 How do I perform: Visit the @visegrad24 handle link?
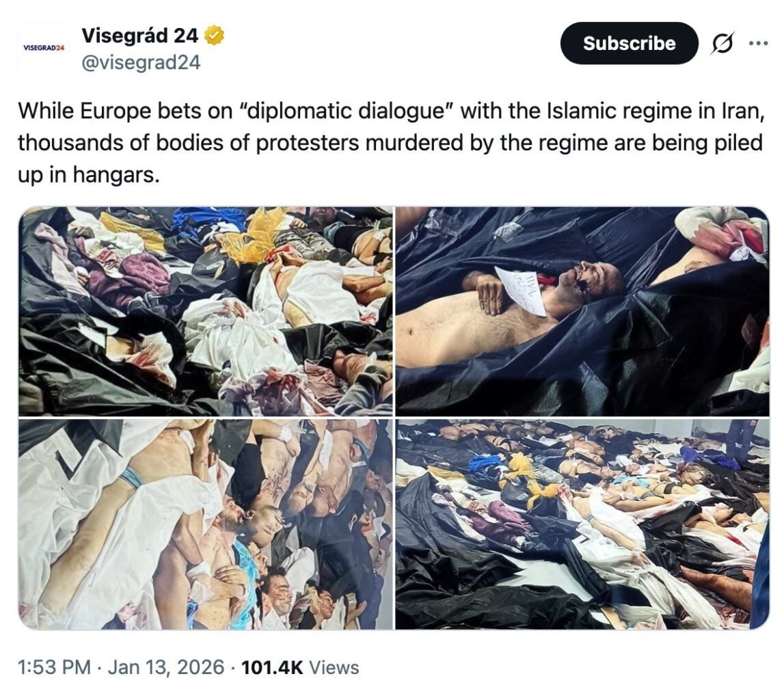pos(141,62)
